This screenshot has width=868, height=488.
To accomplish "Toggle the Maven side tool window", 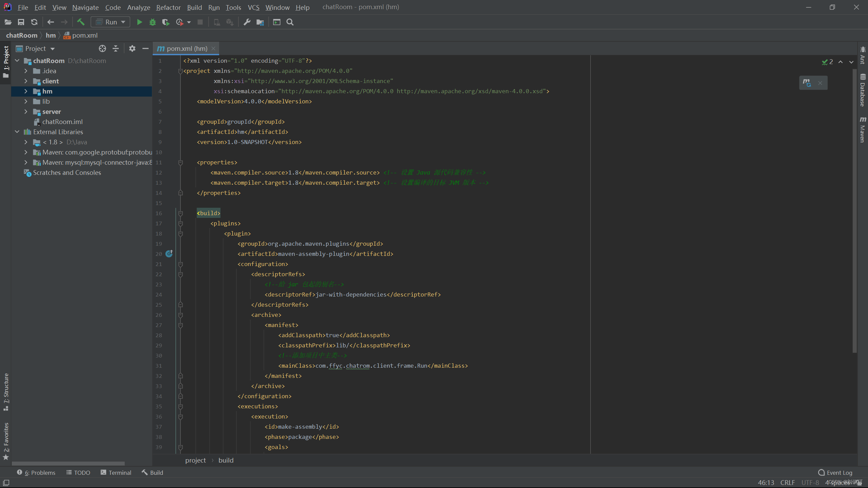I will click(863, 129).
